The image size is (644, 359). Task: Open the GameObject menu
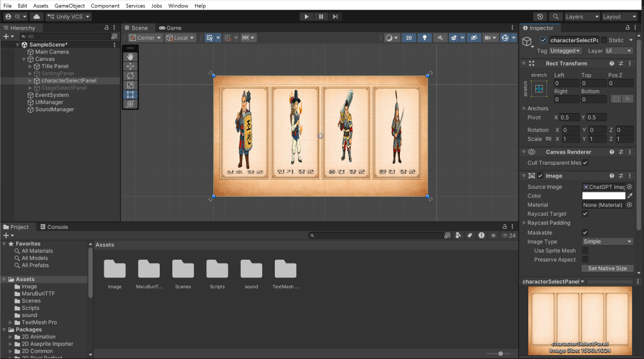(x=69, y=6)
